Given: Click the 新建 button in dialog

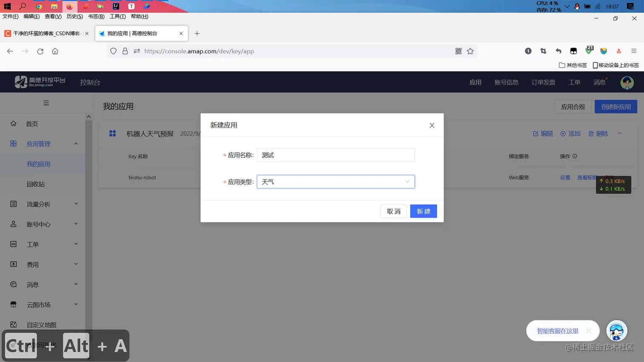Looking at the screenshot, I should 423,211.
